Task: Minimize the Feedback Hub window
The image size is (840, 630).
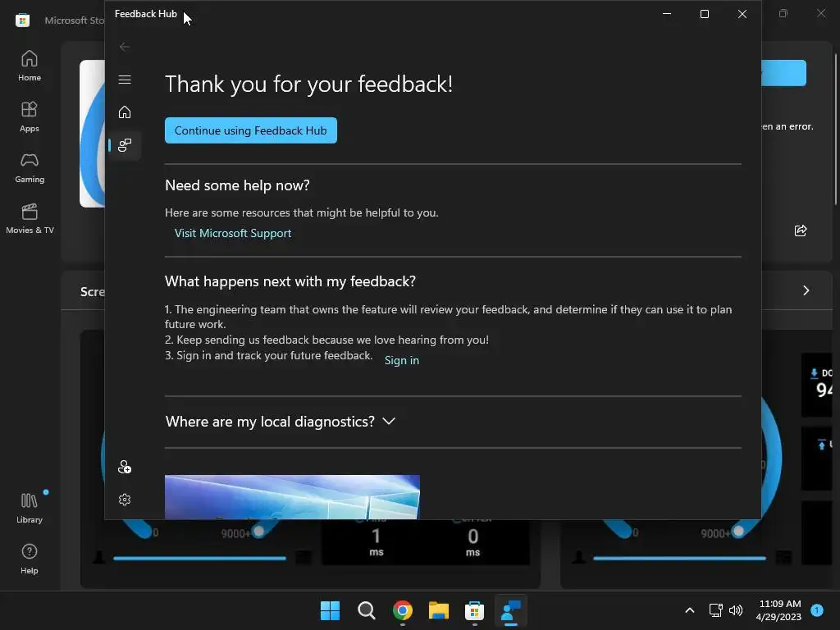Action: click(667, 14)
